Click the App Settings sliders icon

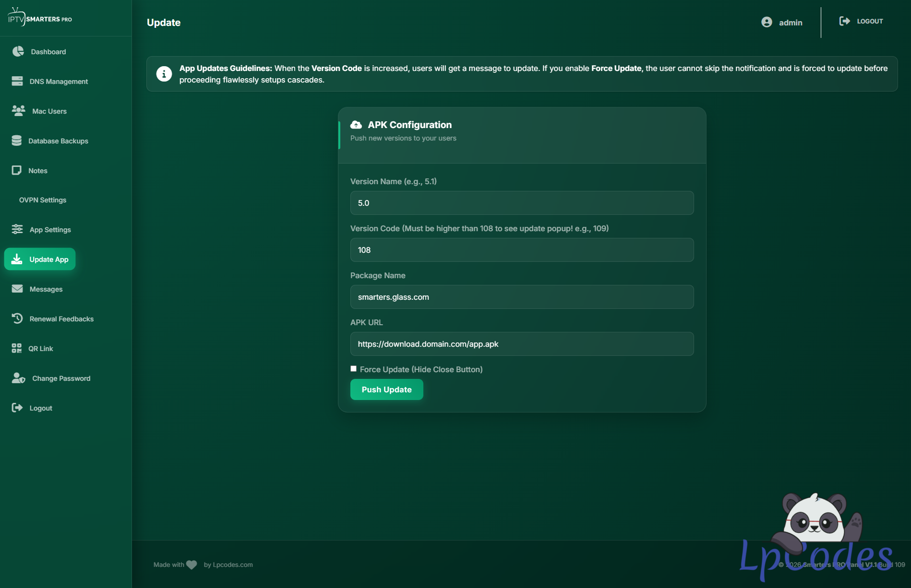[17, 229]
